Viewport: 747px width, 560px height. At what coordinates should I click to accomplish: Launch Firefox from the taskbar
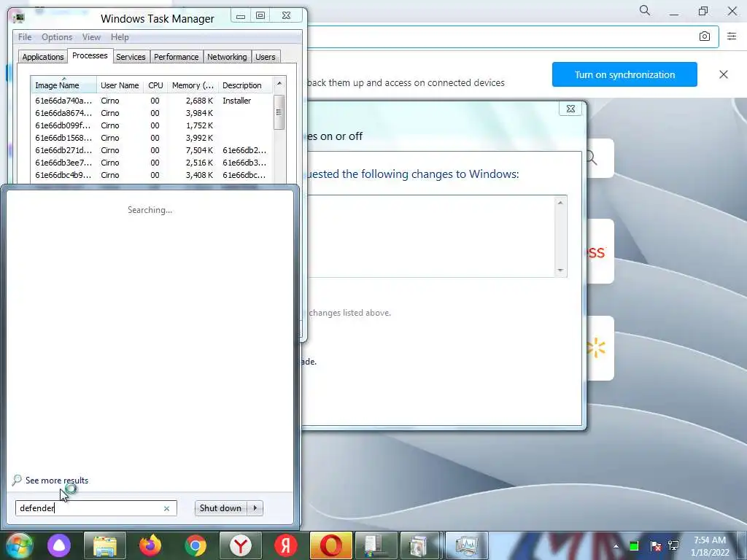click(x=150, y=545)
